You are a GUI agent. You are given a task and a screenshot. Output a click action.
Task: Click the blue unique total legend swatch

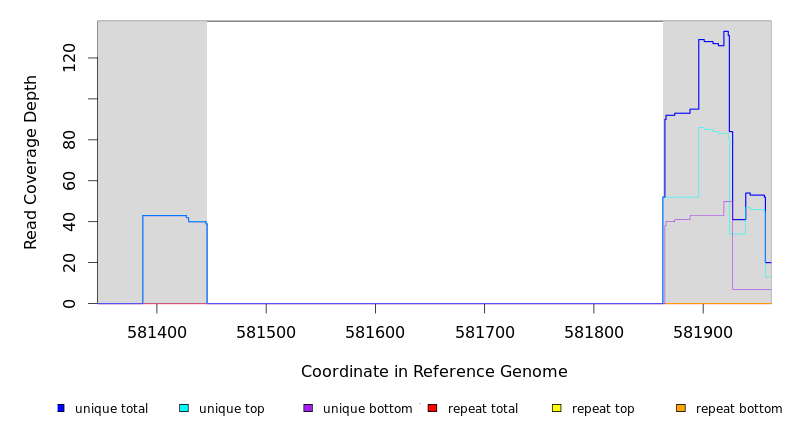pyautogui.click(x=61, y=408)
